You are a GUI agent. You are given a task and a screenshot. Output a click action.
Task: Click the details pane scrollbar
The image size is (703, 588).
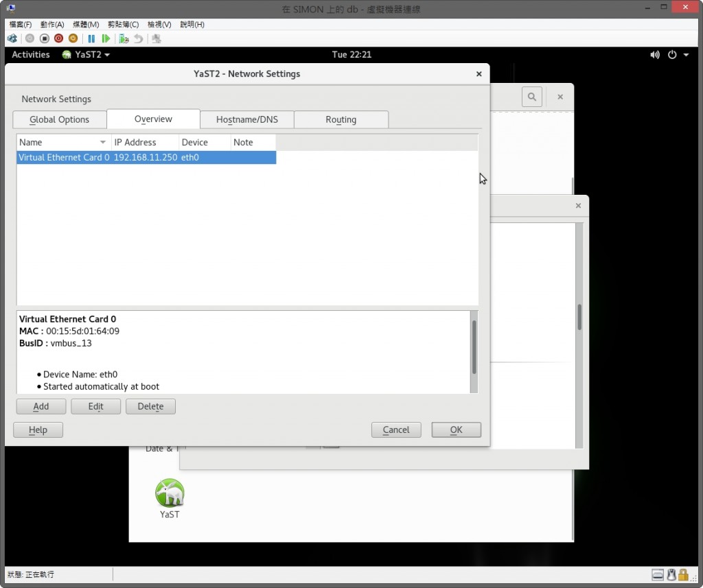pyautogui.click(x=474, y=347)
